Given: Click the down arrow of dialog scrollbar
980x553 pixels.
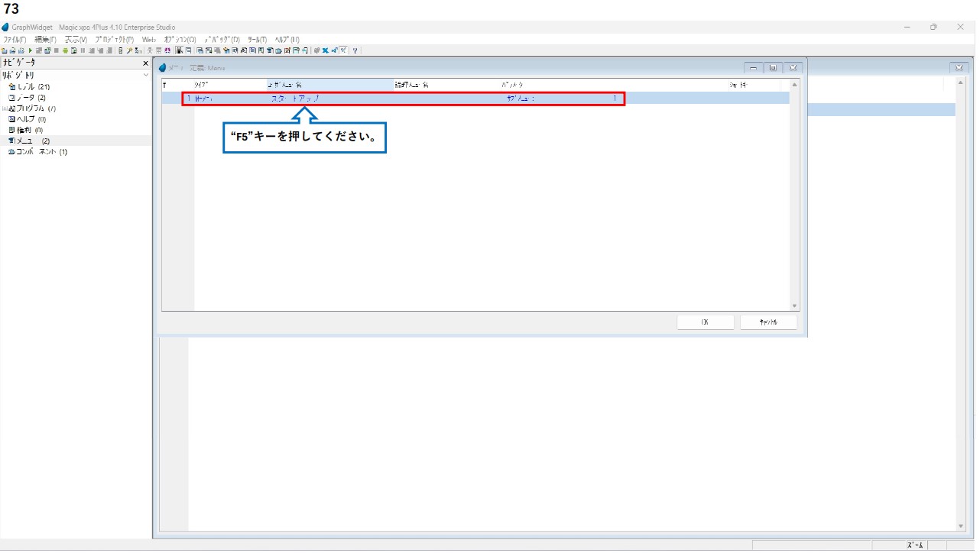Looking at the screenshot, I should (x=794, y=306).
